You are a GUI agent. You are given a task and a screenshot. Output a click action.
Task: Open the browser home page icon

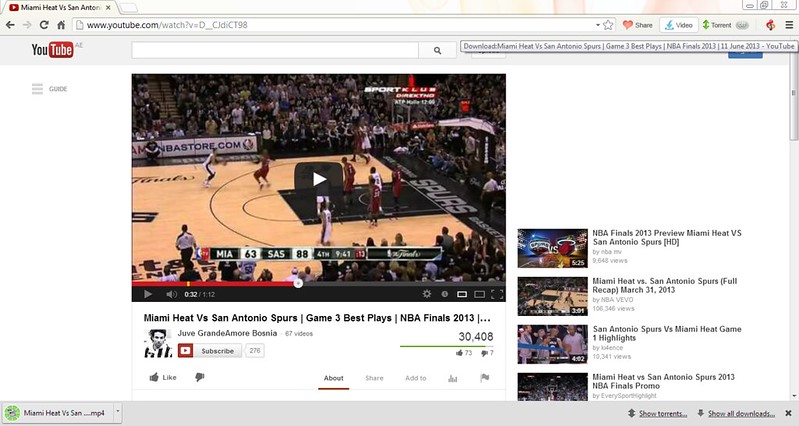(61, 25)
